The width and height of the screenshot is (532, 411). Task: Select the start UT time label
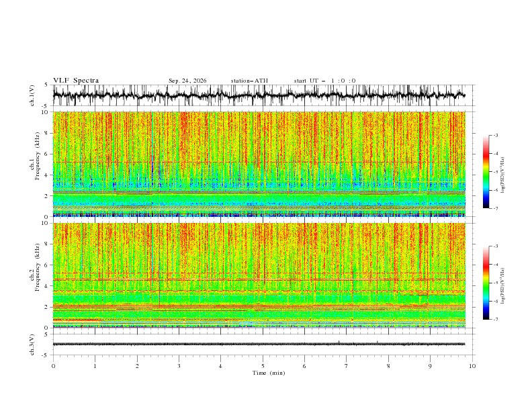[324, 81]
